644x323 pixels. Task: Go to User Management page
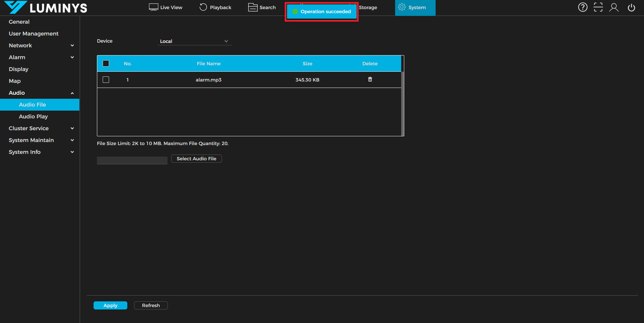34,33
